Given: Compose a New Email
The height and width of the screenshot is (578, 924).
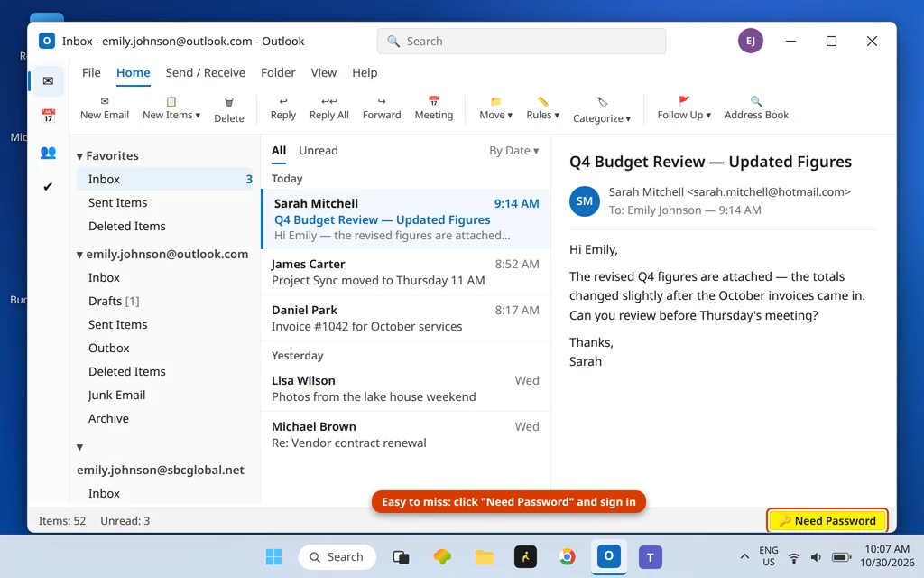Looking at the screenshot, I should point(105,108).
